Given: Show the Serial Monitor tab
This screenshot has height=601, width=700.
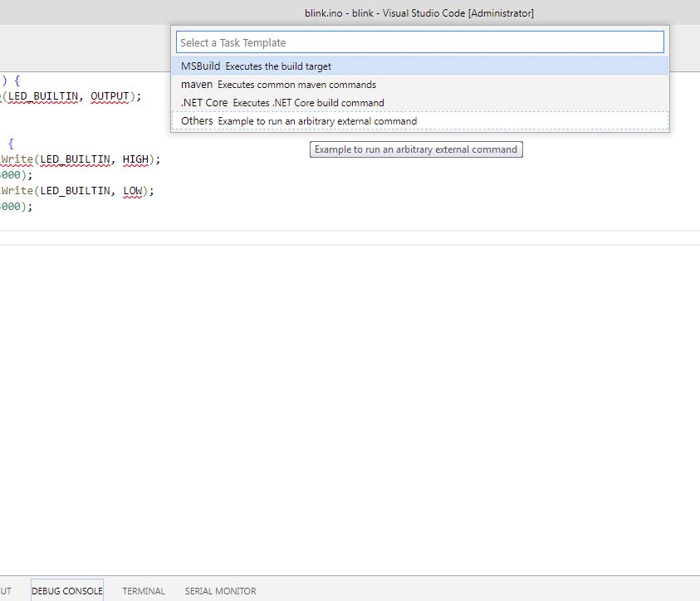Looking at the screenshot, I should [220, 591].
